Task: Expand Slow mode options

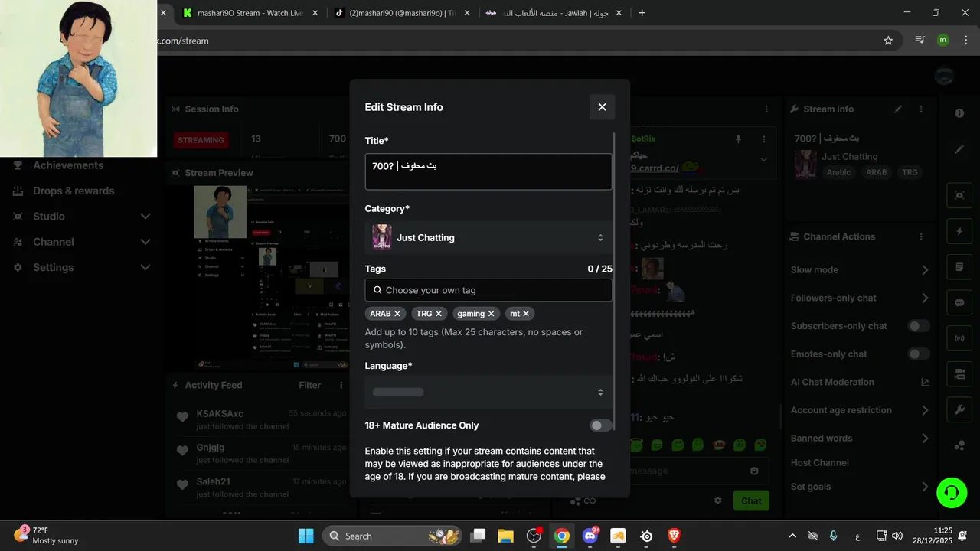Action: point(925,270)
